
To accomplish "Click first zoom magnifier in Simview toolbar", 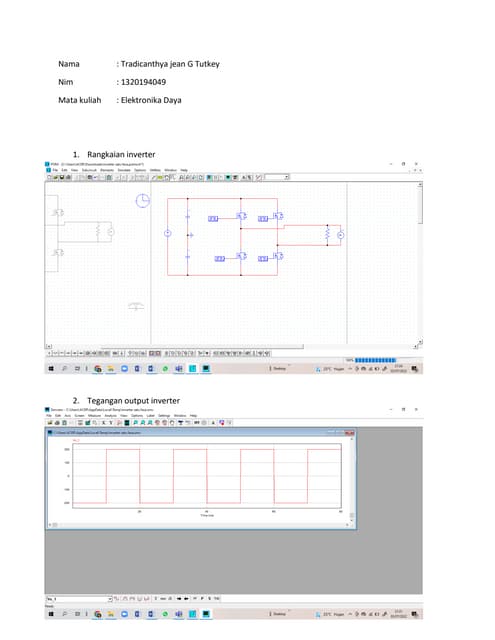I will point(135,423).
